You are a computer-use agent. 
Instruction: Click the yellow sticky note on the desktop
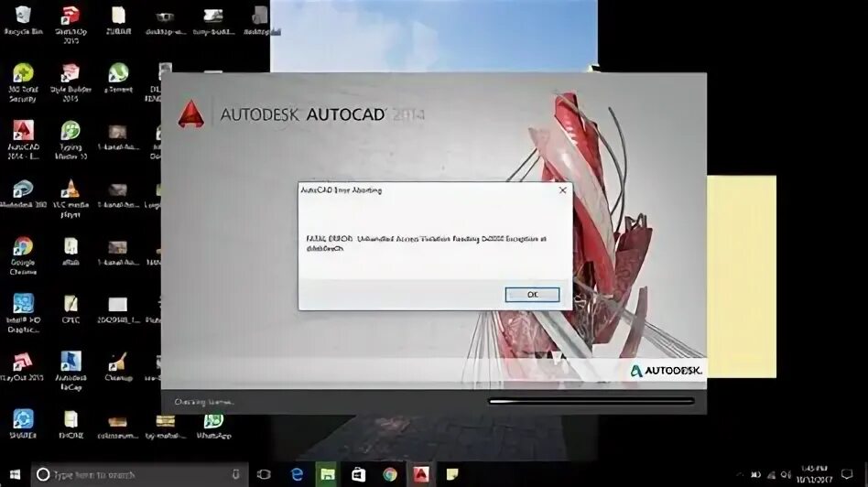coord(742,276)
